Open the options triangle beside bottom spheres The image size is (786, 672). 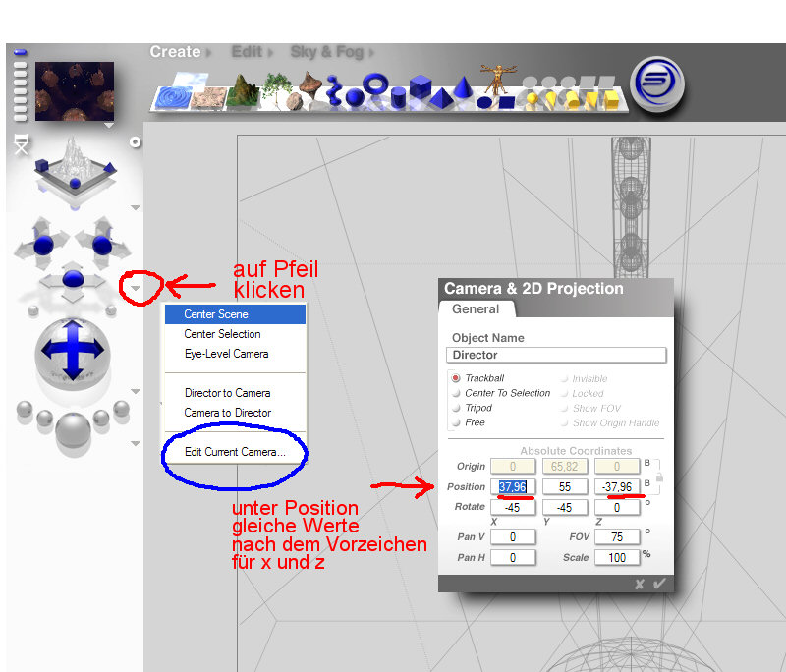click(x=136, y=443)
